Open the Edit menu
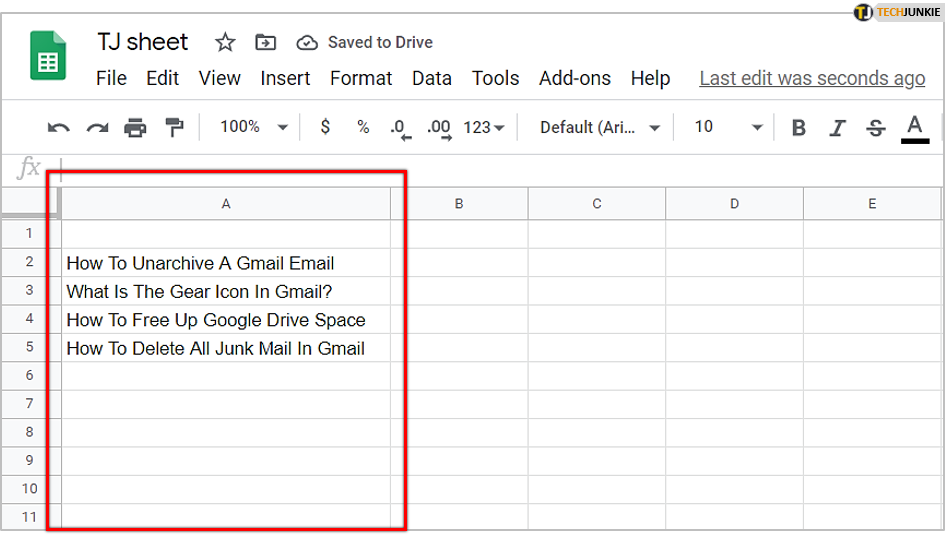 [x=163, y=79]
